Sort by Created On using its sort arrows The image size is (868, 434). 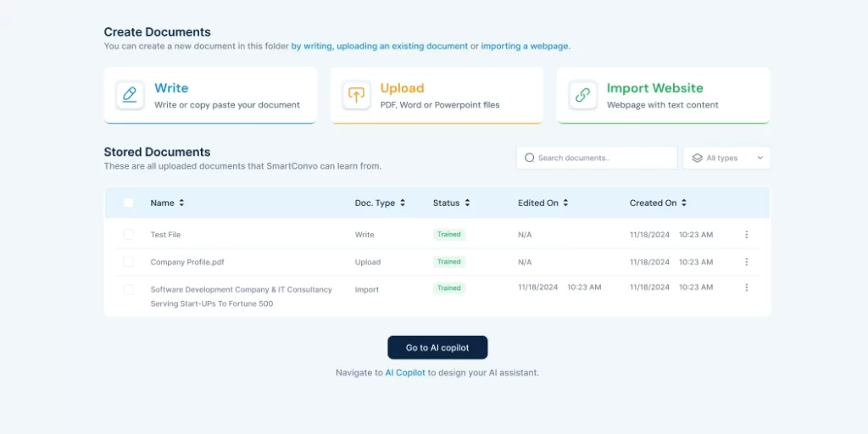pyautogui.click(x=684, y=203)
